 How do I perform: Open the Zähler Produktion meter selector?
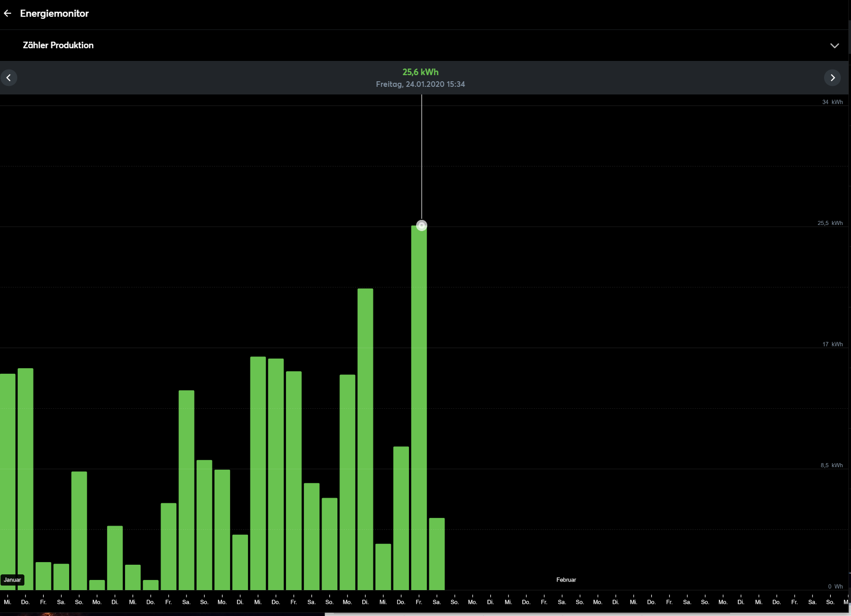tap(58, 45)
